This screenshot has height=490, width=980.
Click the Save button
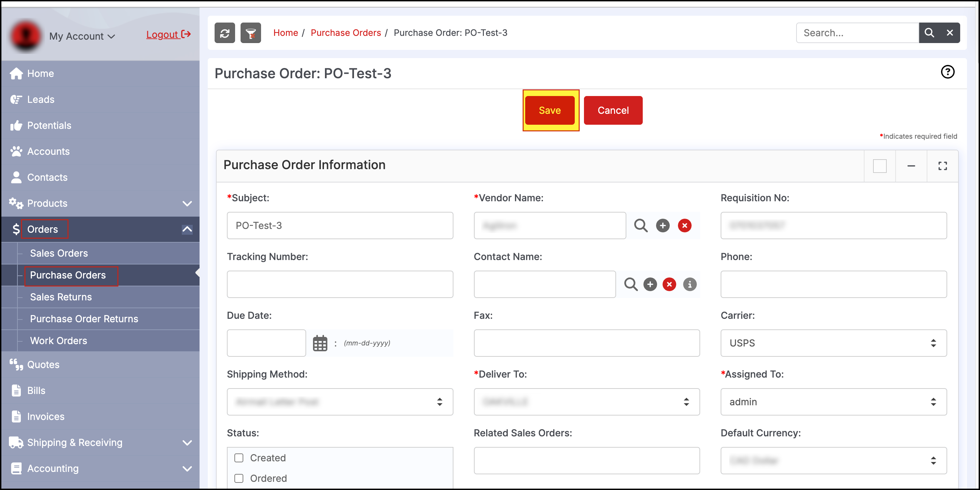[550, 110]
